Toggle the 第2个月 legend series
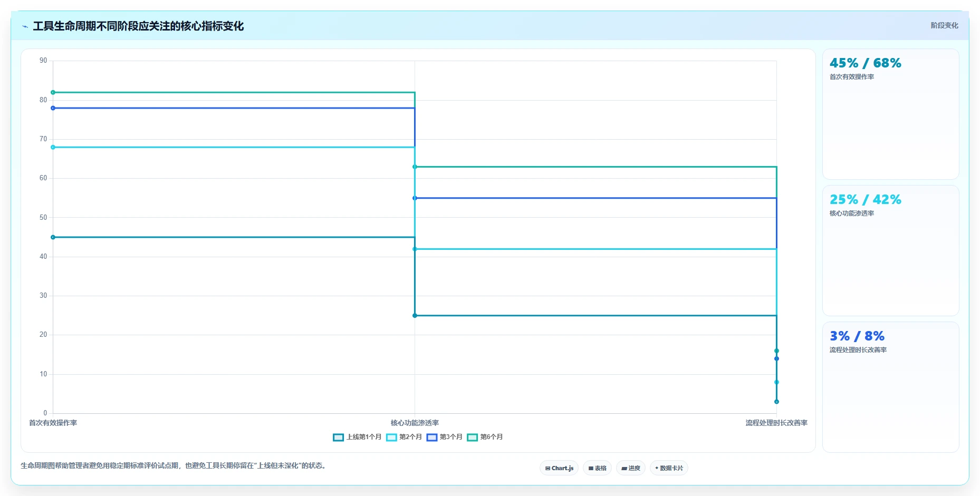 [x=404, y=437]
